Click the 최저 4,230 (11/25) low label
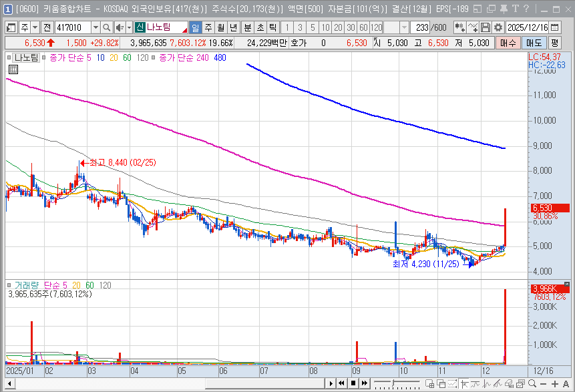This screenshot has height=392, width=575. coord(426,264)
